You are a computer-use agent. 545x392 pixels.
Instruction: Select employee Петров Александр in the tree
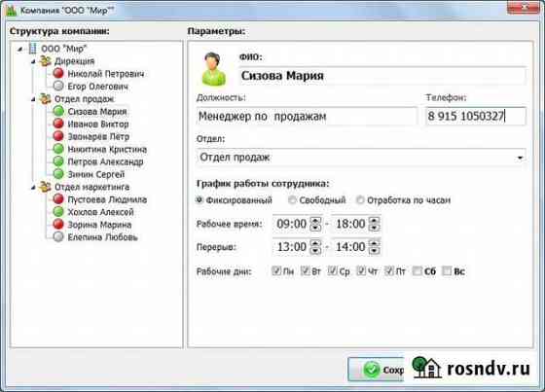coord(105,161)
